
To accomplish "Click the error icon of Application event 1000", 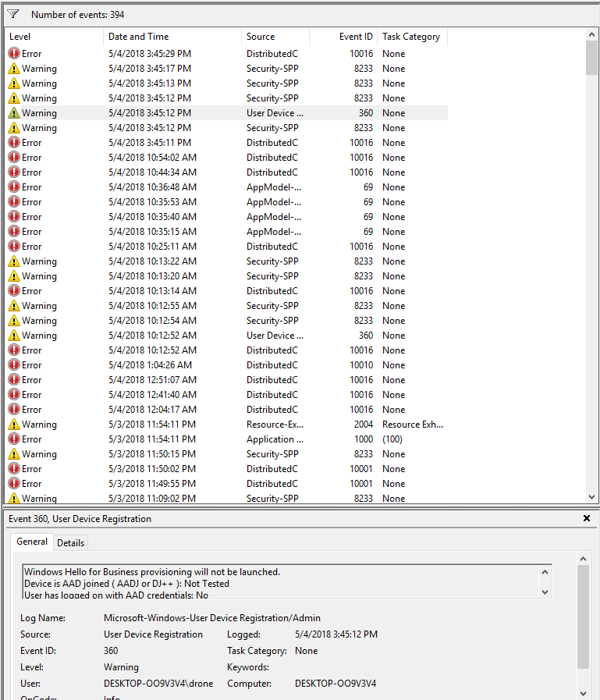I will coord(14,439).
